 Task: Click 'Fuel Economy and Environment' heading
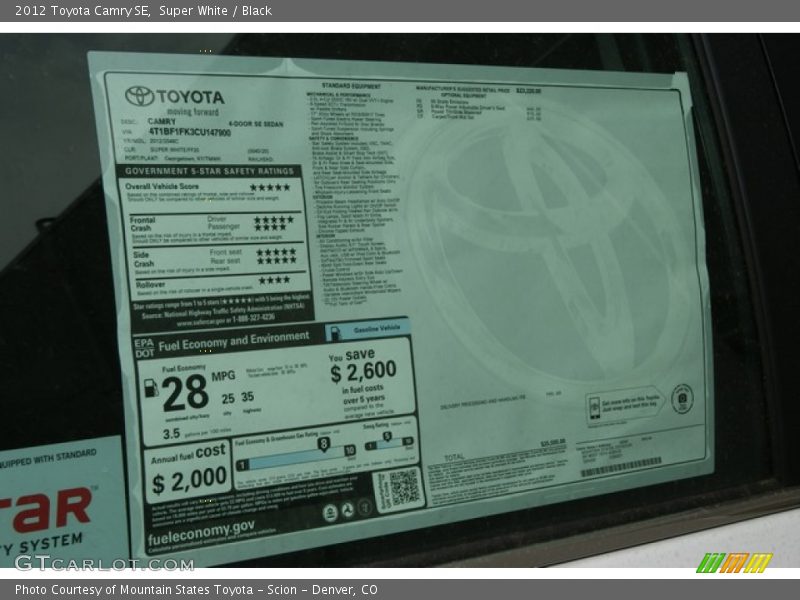[x=234, y=341]
